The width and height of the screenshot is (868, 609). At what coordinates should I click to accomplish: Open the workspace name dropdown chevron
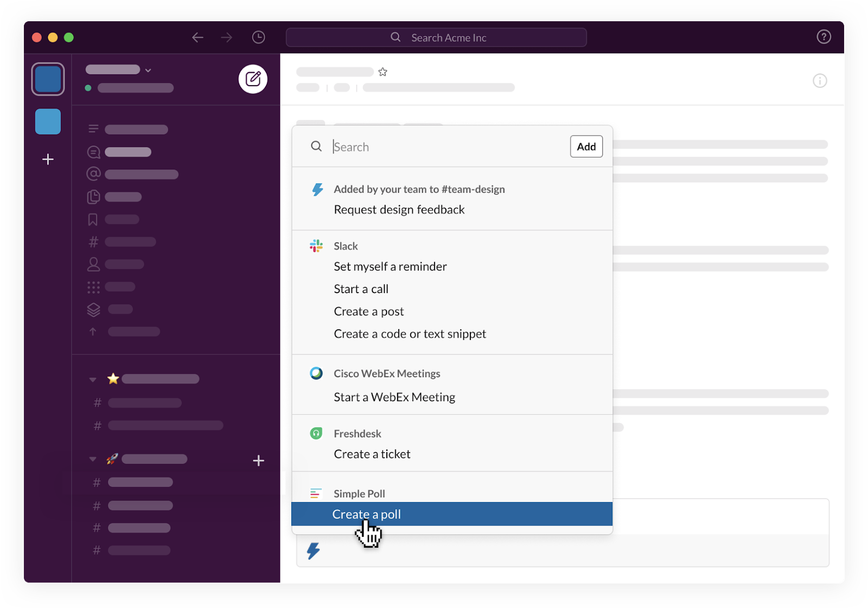148,70
